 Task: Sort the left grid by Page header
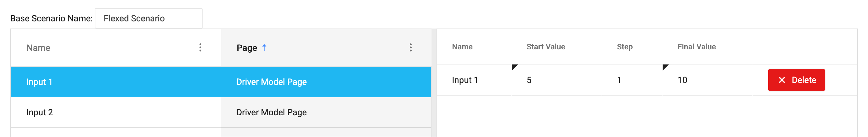(247, 48)
